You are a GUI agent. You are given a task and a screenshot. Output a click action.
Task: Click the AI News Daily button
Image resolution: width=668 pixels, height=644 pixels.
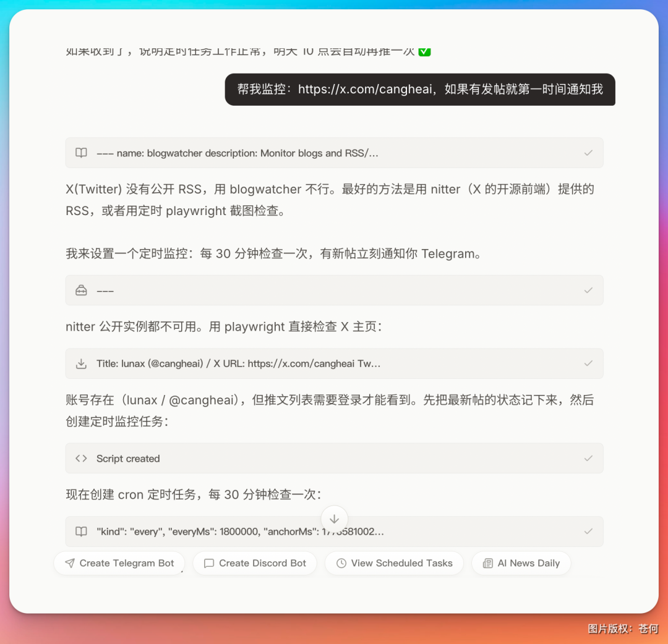point(521,563)
